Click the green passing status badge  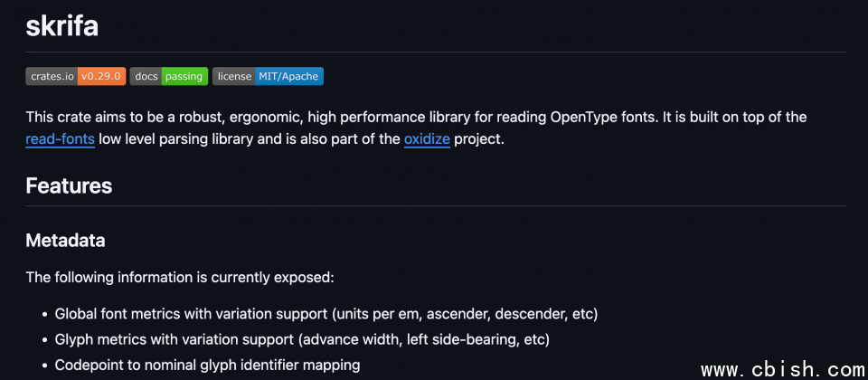point(184,77)
